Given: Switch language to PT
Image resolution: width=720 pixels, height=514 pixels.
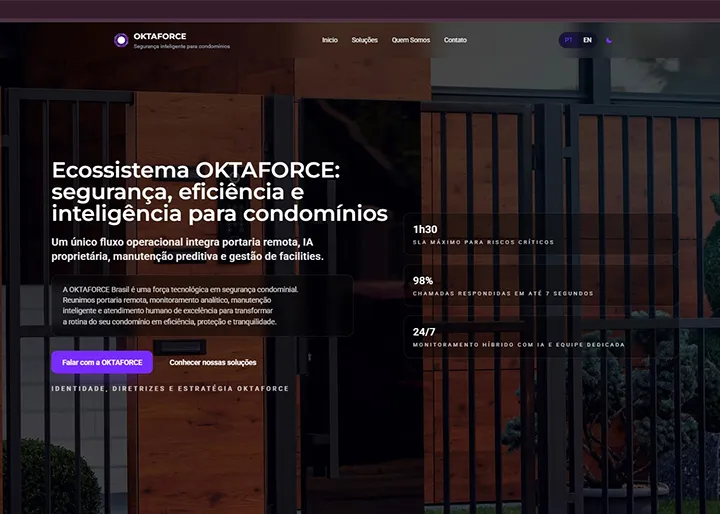Looking at the screenshot, I should pyautogui.click(x=568, y=40).
